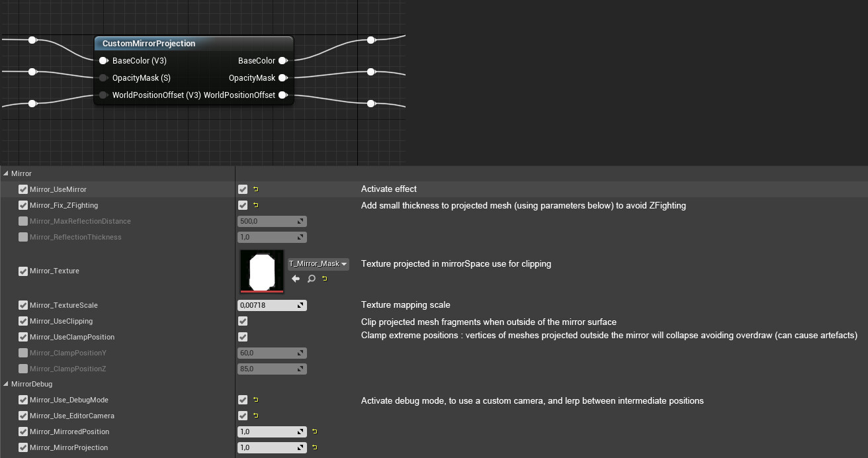Select reroute node on BaseColor output wire
Viewport: 868px width, 458px height.
(x=371, y=40)
